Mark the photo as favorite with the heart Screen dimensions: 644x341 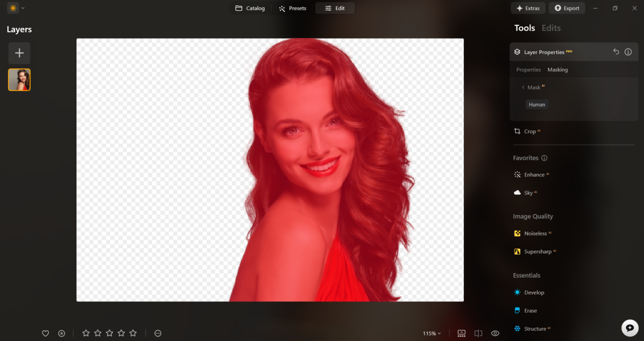pos(46,333)
